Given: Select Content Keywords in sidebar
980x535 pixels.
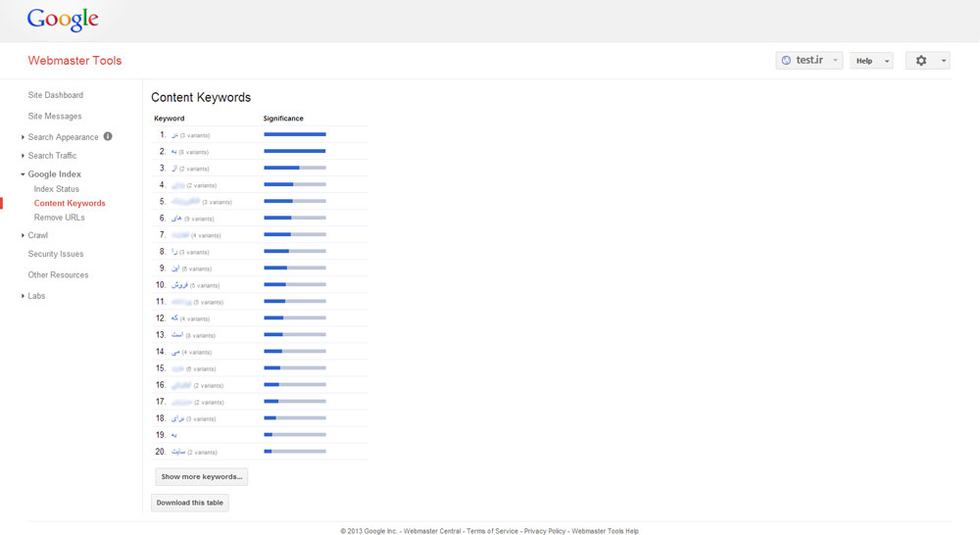Looking at the screenshot, I should 70,203.
